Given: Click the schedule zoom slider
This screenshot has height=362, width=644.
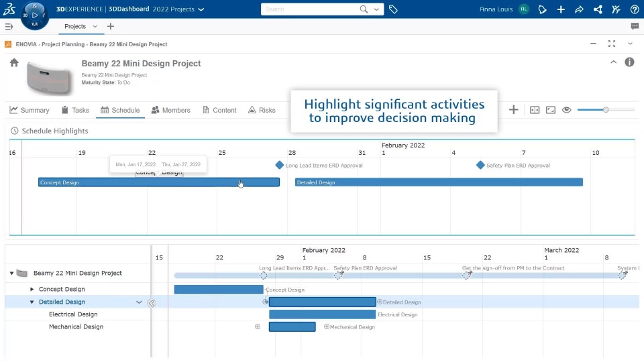Looking at the screenshot, I should (605, 110).
